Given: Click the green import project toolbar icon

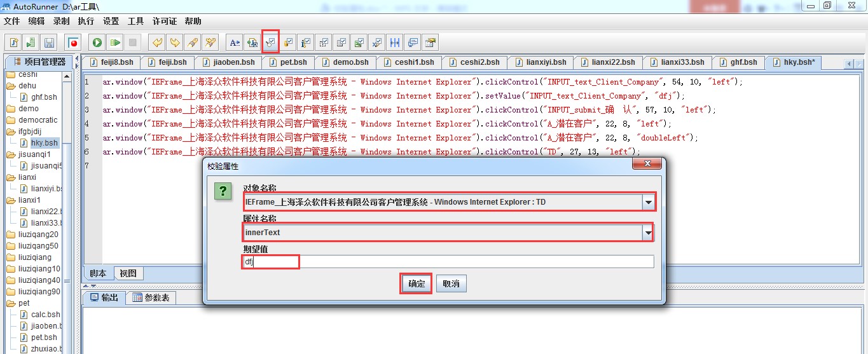Looking at the screenshot, I should click(31, 43).
